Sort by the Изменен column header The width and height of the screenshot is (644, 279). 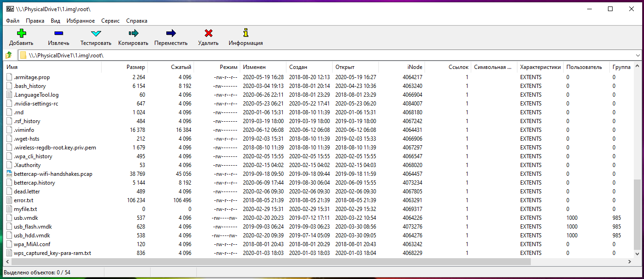(x=255, y=67)
